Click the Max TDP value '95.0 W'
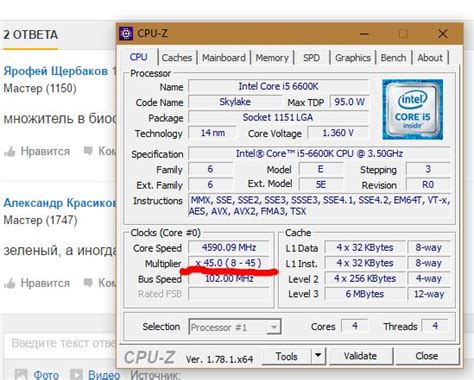This screenshot has height=380, width=474. pos(349,102)
